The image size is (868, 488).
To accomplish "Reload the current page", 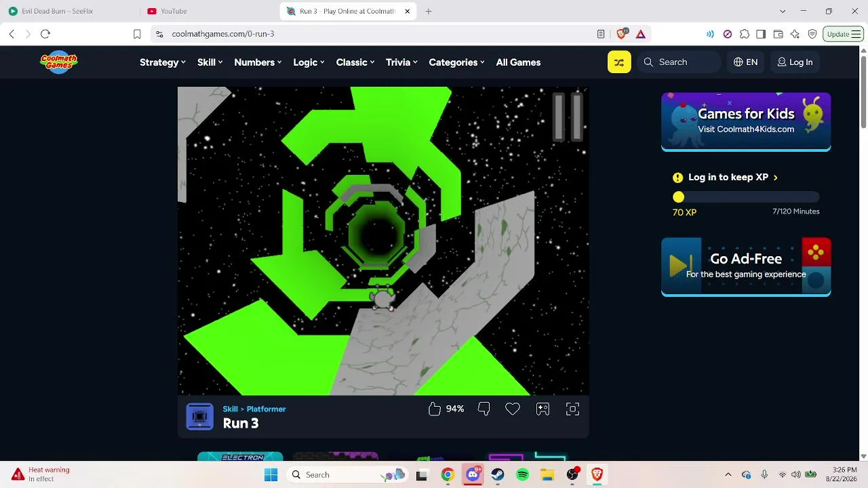I will [45, 34].
